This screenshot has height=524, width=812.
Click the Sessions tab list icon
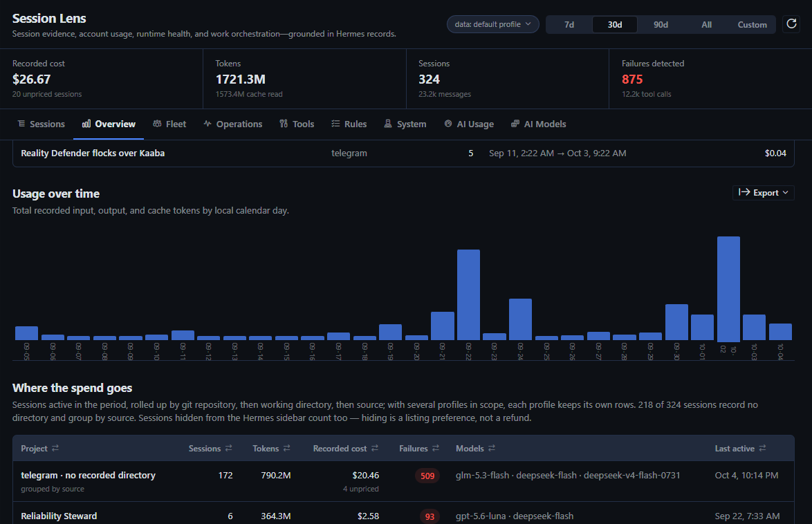(21, 124)
